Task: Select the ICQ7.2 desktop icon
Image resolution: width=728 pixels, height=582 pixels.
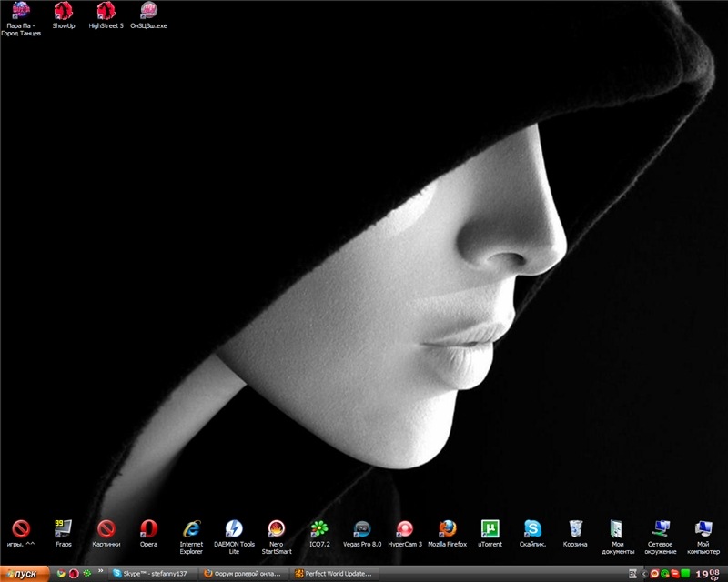Action: 318,528
